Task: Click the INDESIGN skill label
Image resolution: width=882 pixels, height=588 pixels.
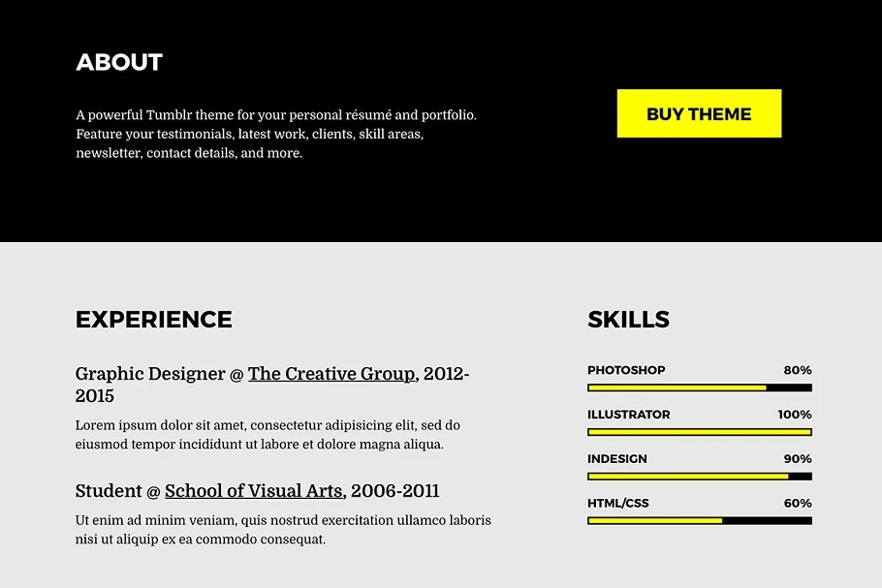Action: pos(617,459)
